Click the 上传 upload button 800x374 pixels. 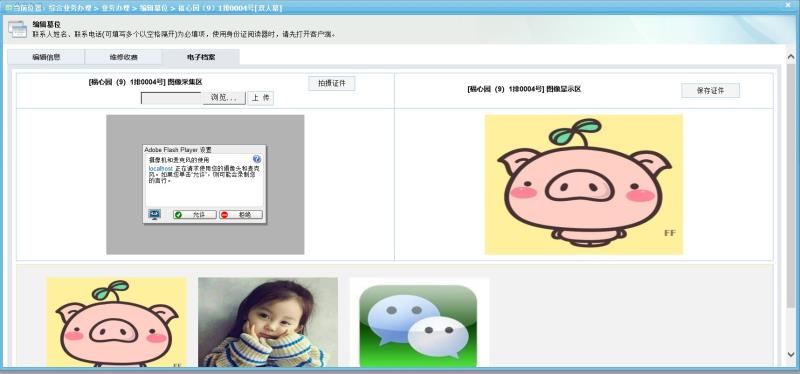click(260, 98)
